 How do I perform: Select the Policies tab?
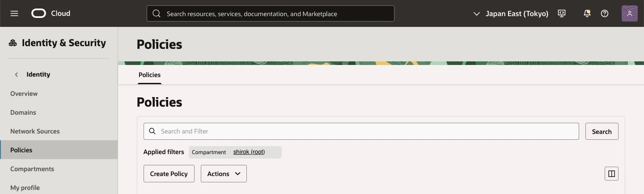(149, 75)
